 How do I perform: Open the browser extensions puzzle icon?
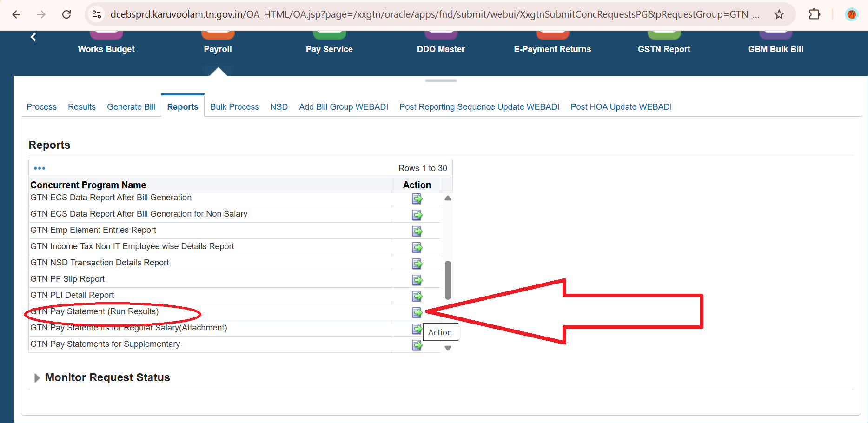tap(814, 14)
